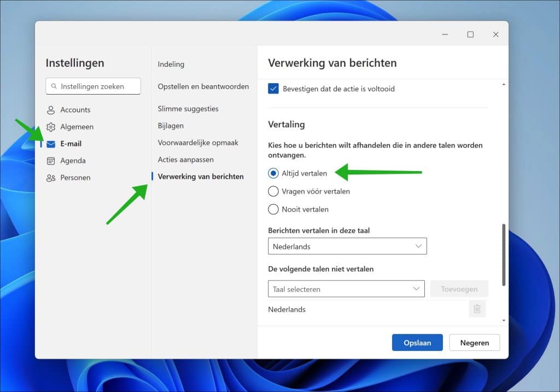Maximize the settings window
560x392 pixels.
(470, 34)
